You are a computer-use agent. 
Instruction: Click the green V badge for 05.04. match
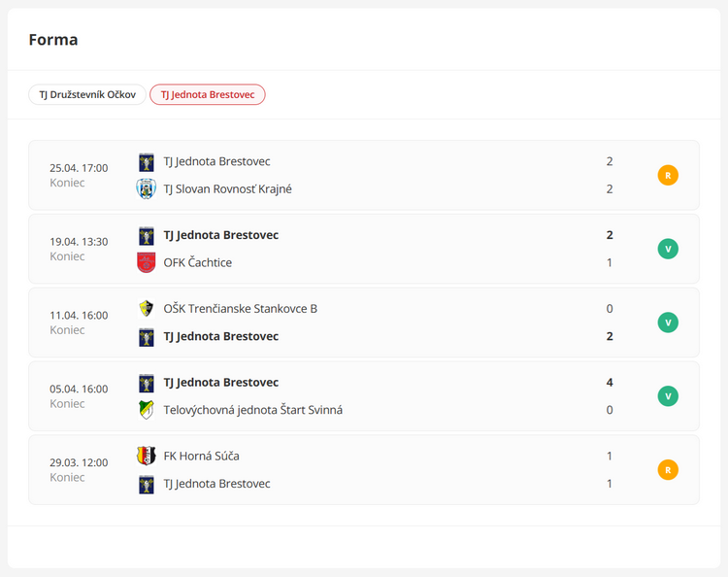(668, 396)
